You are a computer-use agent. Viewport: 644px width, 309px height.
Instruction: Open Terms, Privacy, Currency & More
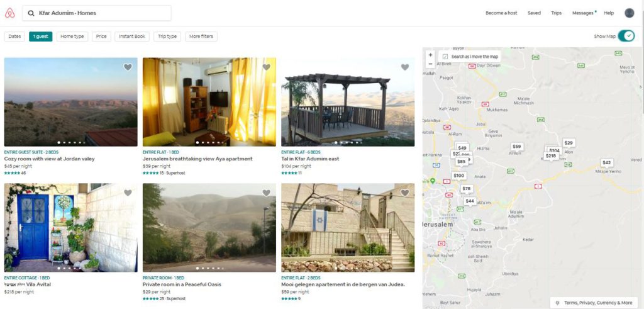tap(594, 303)
